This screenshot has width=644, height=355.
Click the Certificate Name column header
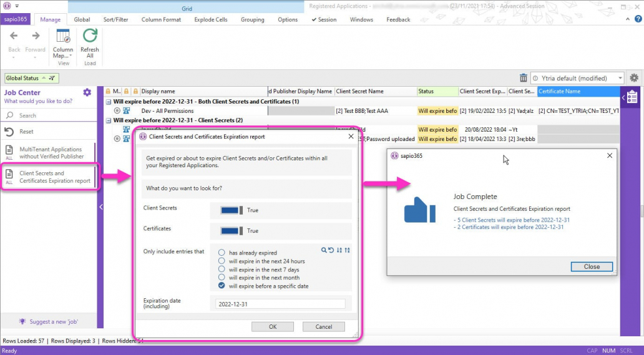coord(578,92)
